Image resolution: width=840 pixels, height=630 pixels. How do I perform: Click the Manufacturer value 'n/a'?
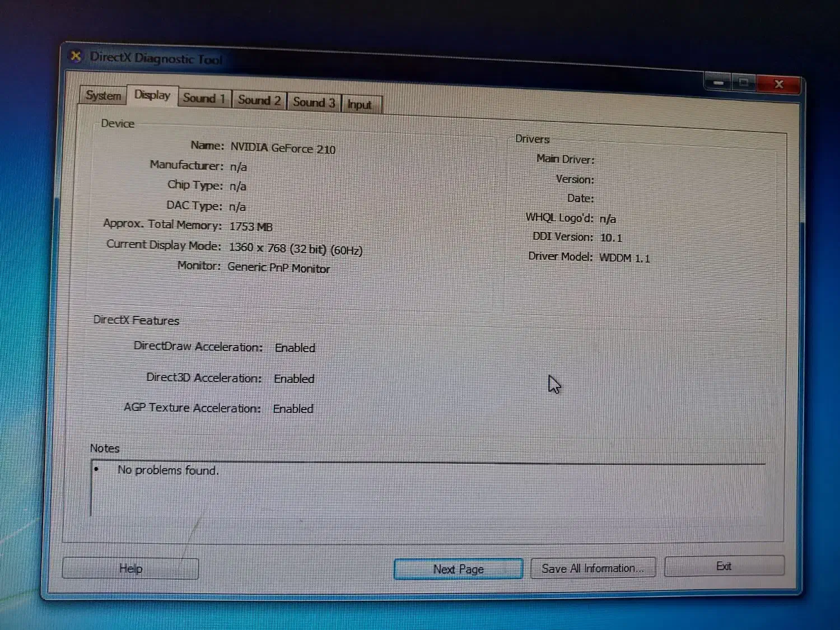click(x=238, y=167)
